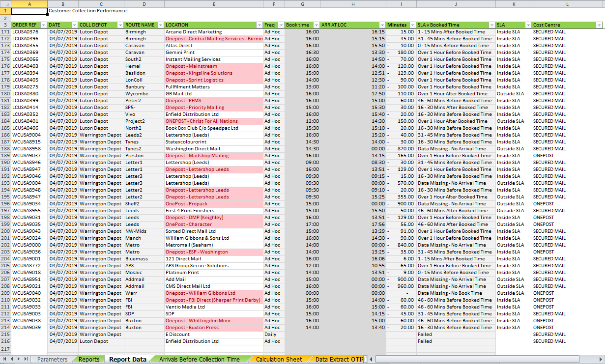
Task: Switch to the Parameters sheet tab
Action: coord(53,360)
